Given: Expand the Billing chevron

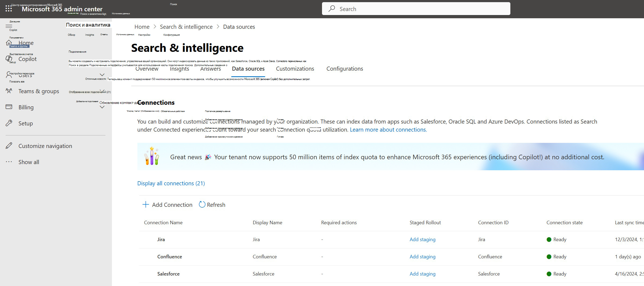Looking at the screenshot, I should pos(102,107).
